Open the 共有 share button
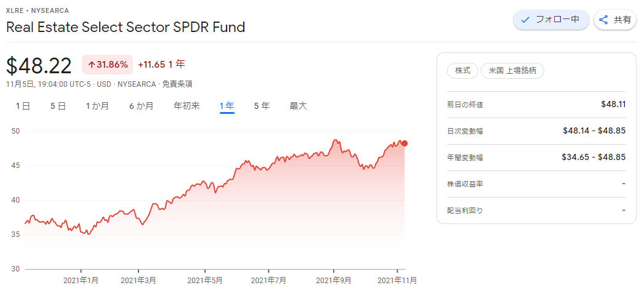This screenshot has height=293, width=644. (615, 20)
